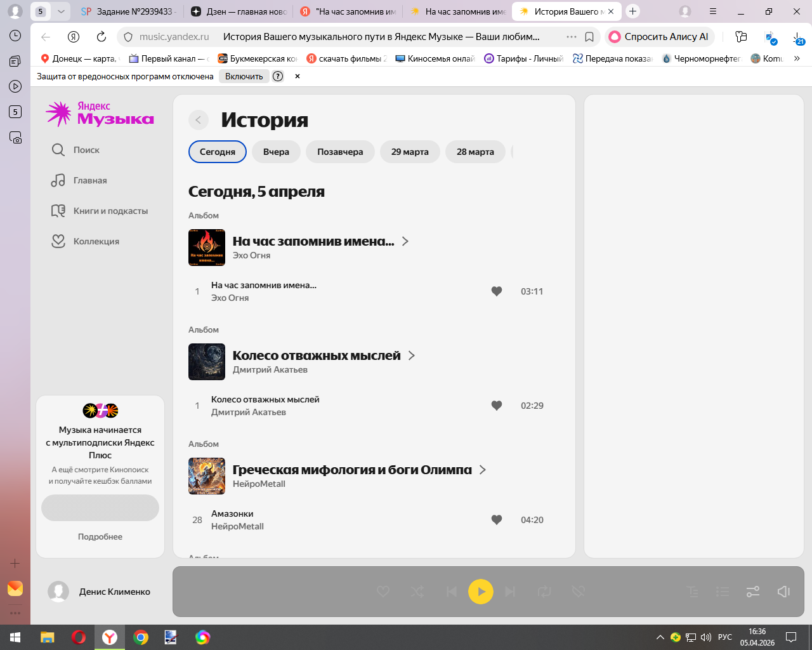Open album cover Колесо отважных мыслей

207,362
